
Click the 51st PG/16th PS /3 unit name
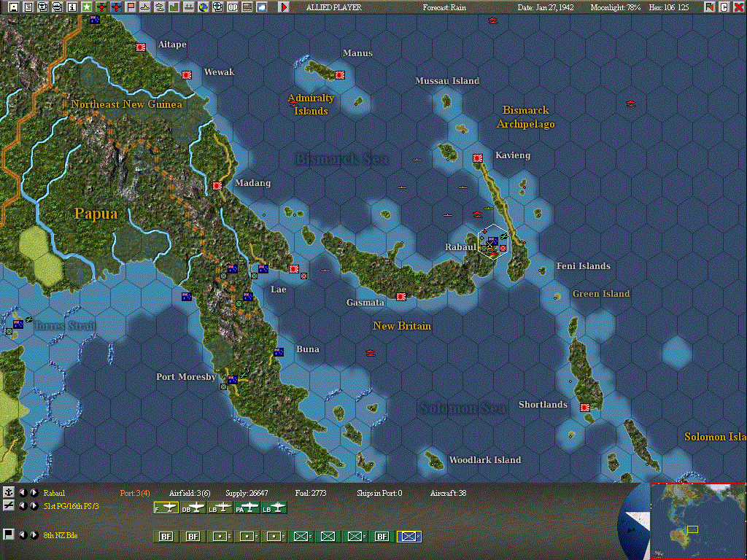point(71,506)
